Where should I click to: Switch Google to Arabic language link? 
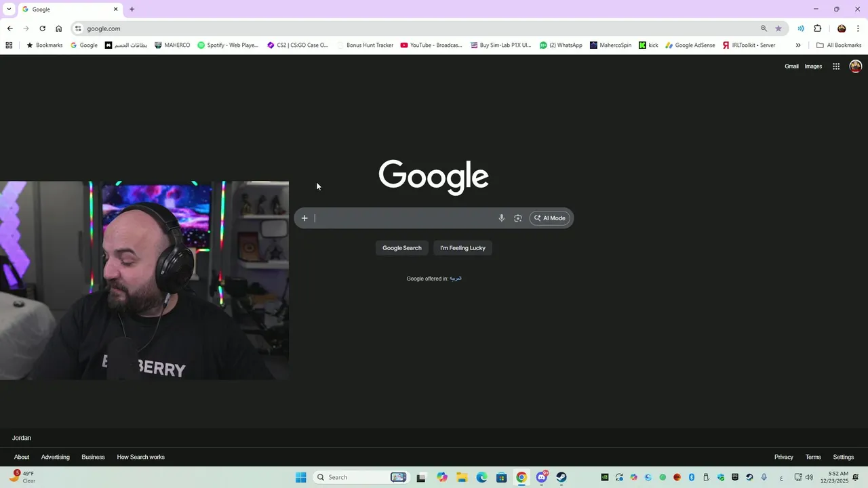tap(456, 279)
